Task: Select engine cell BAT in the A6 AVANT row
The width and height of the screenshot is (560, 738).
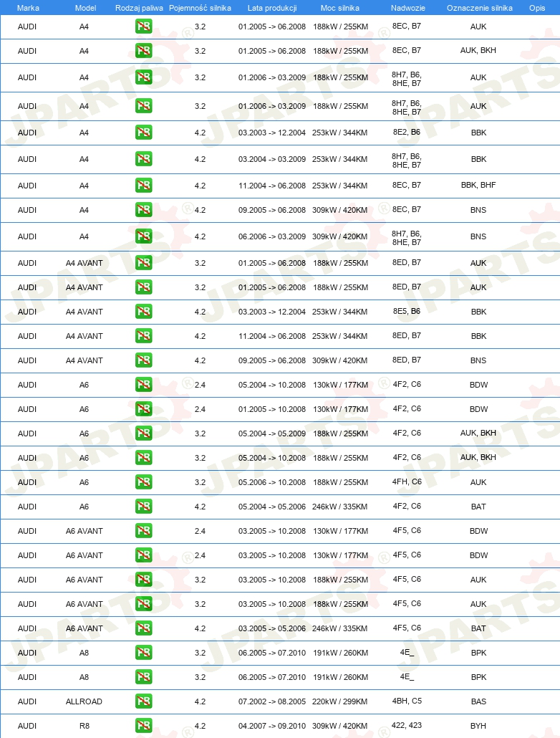Action: click(x=478, y=628)
